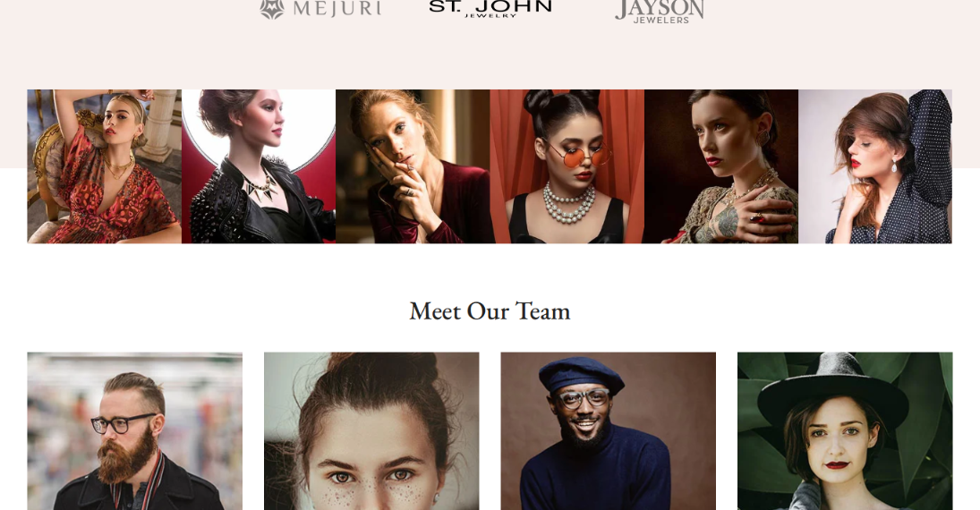Open the polka dot blouse gallery photo

875,166
